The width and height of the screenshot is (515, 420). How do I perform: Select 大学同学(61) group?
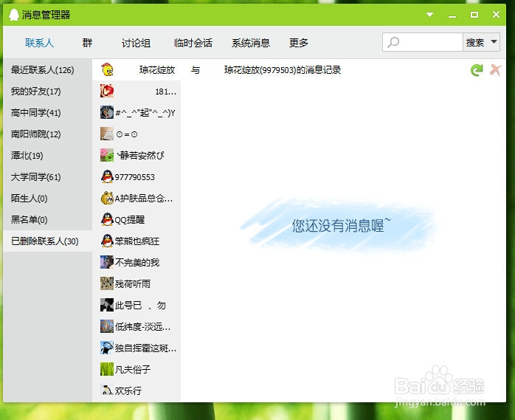[48, 177]
